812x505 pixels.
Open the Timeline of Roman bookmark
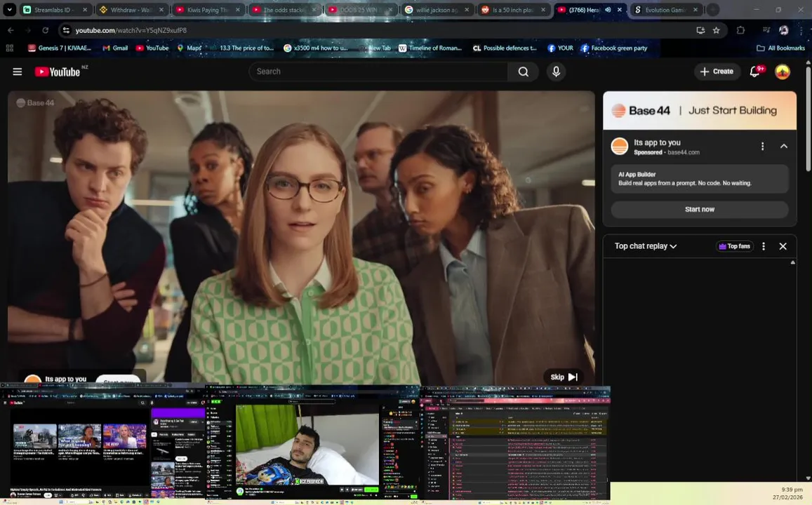(x=430, y=48)
